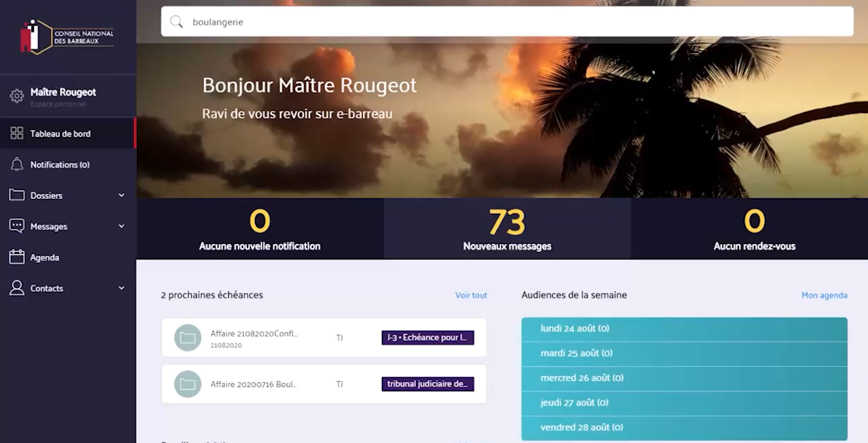Viewport: 868px width, 443px height.
Task: Click the Agenda calendar icon
Action: 17,257
